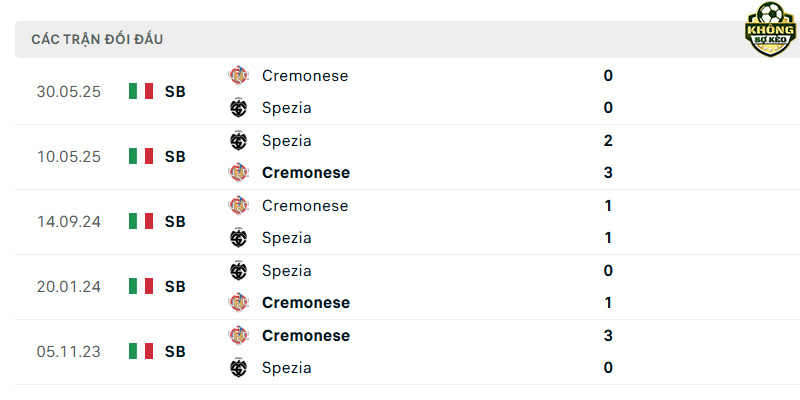This screenshot has width=800, height=400.
Task: Click the 20.01.24 match date
Action: pos(69,287)
